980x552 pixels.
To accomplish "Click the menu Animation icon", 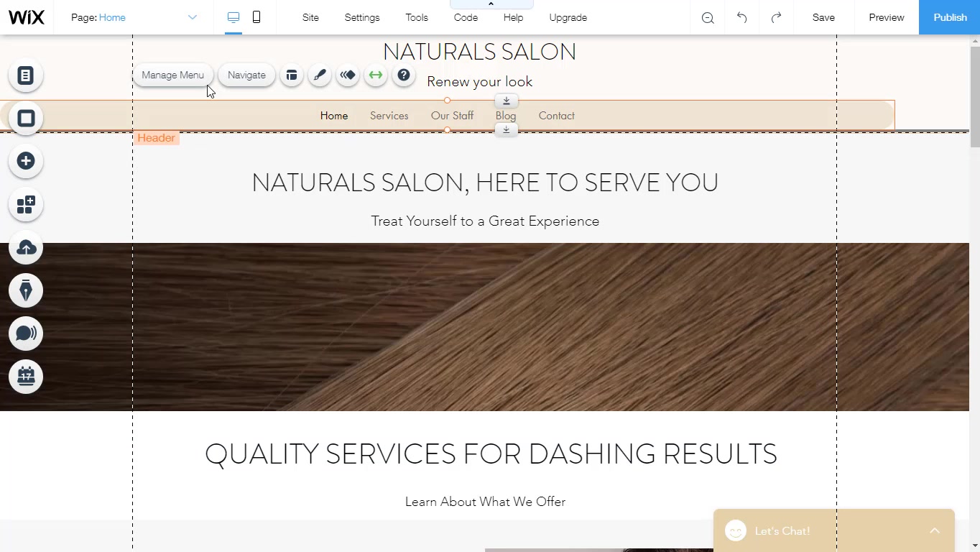I will tap(348, 75).
